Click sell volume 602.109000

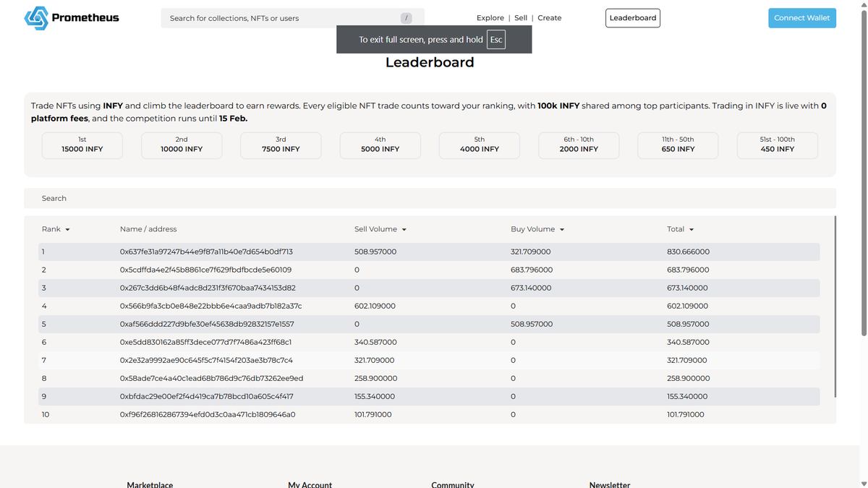coord(375,306)
